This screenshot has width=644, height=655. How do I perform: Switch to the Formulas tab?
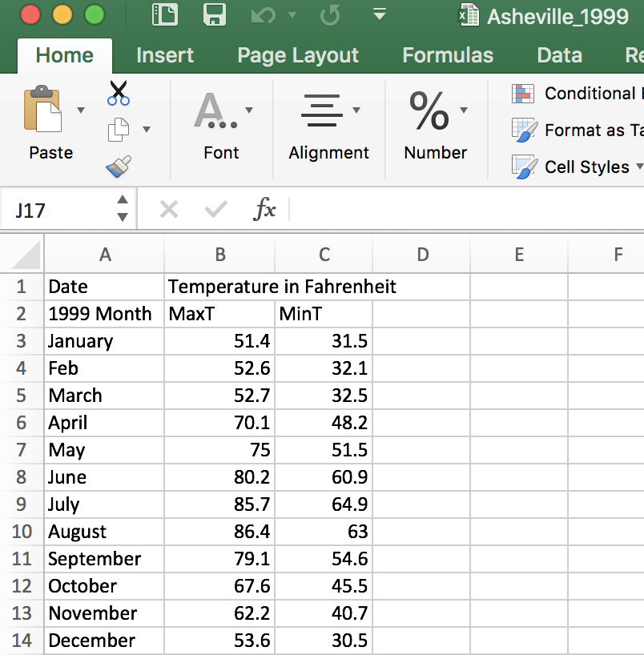(x=448, y=55)
